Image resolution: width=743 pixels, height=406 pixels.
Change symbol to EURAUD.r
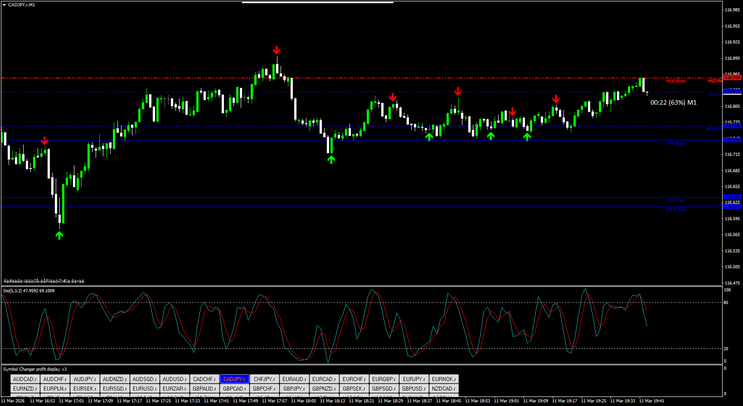tap(294, 379)
